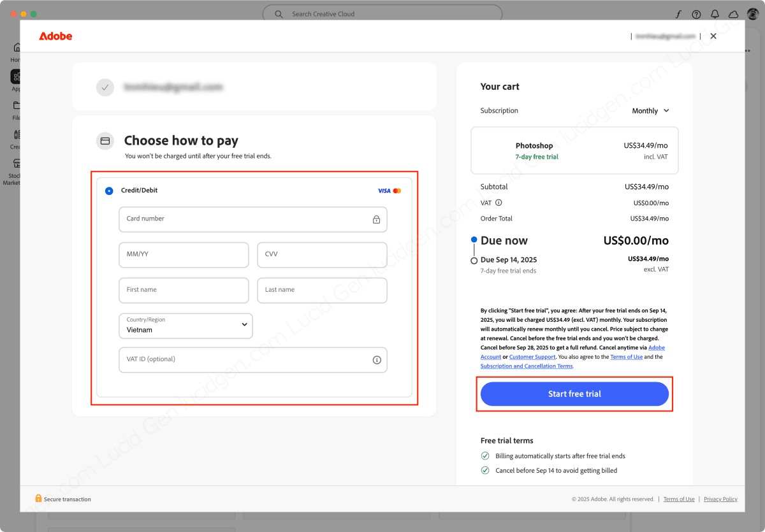
Task: Click into the Card number field
Action: tap(242, 219)
